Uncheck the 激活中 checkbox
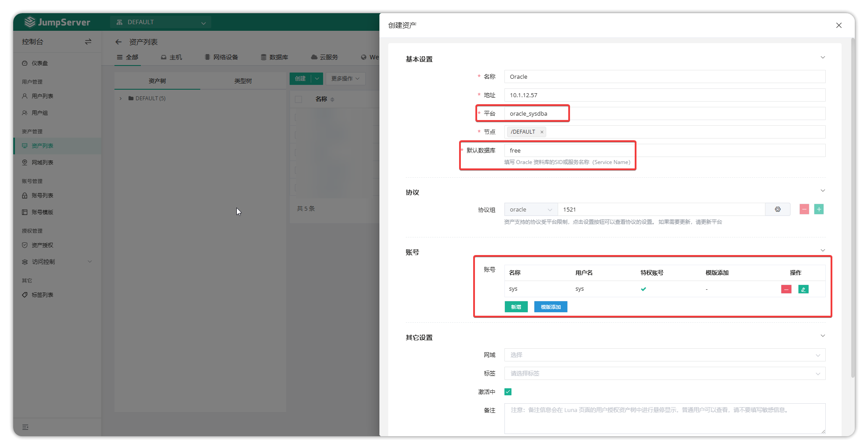This screenshot has width=868, height=445. pos(508,392)
